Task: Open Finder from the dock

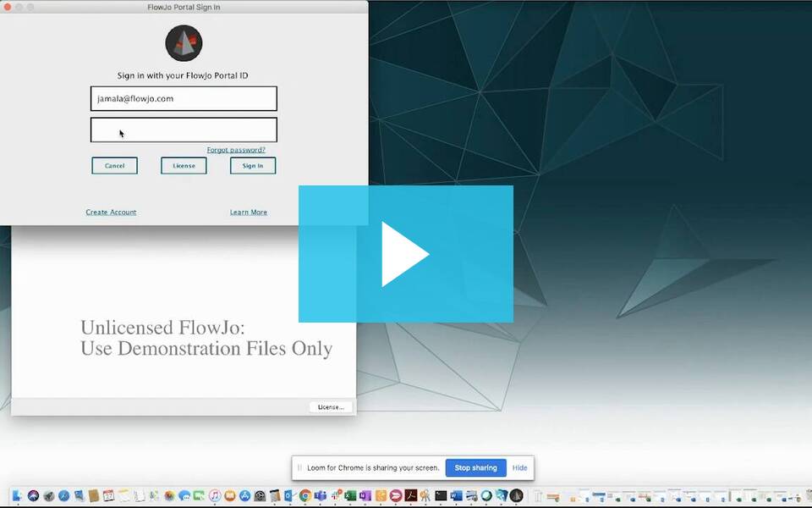Action: [x=17, y=495]
